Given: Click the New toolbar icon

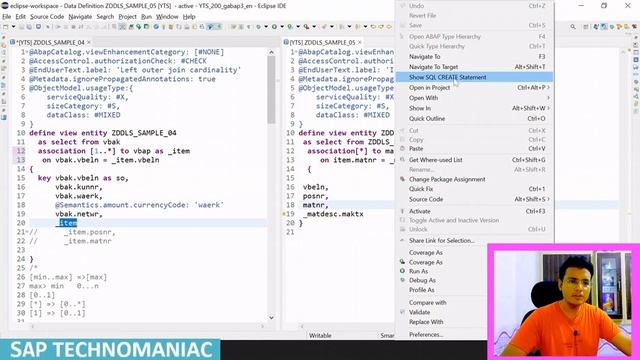Looking at the screenshot, I should point(6,27).
